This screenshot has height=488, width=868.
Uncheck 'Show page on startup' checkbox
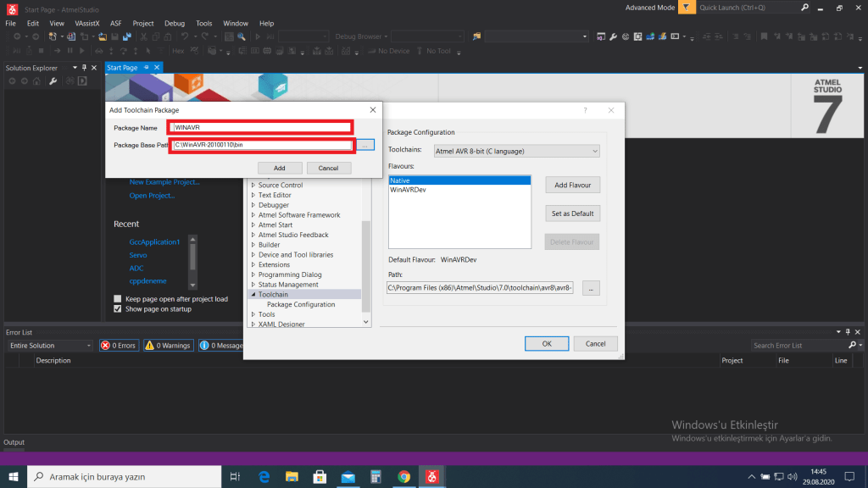[x=118, y=309]
